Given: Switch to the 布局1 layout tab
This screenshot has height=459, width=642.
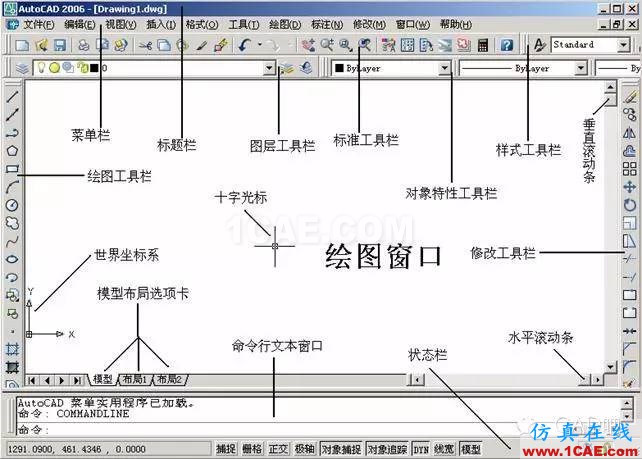Looking at the screenshot, I should [x=136, y=379].
